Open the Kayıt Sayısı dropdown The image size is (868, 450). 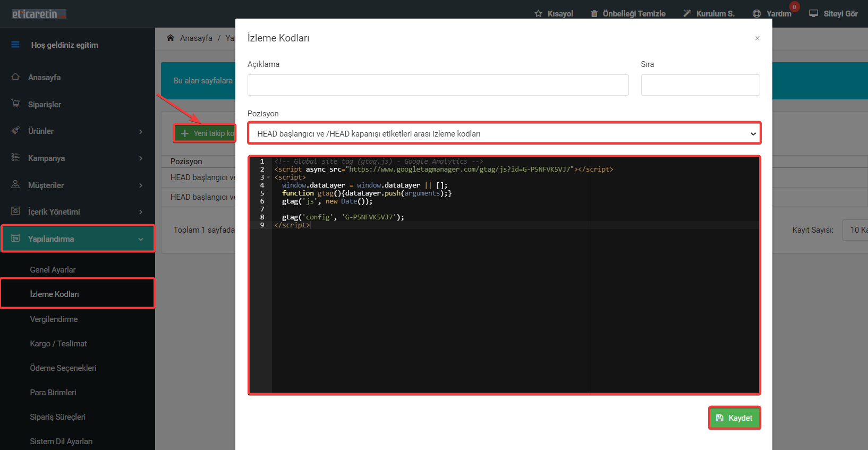[x=855, y=230]
